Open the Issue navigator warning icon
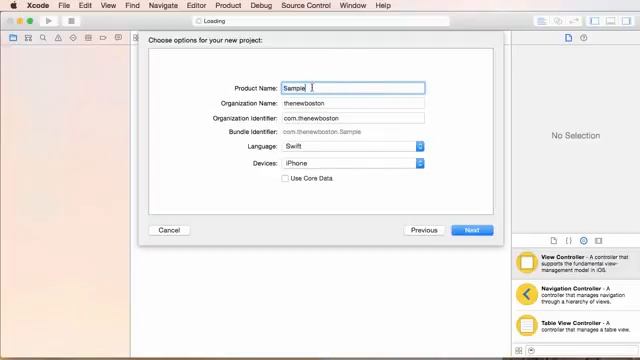 tap(58, 38)
